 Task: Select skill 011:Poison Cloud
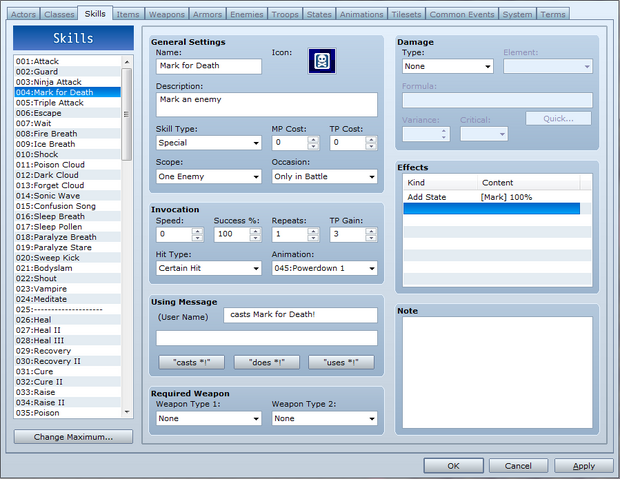tap(68, 165)
